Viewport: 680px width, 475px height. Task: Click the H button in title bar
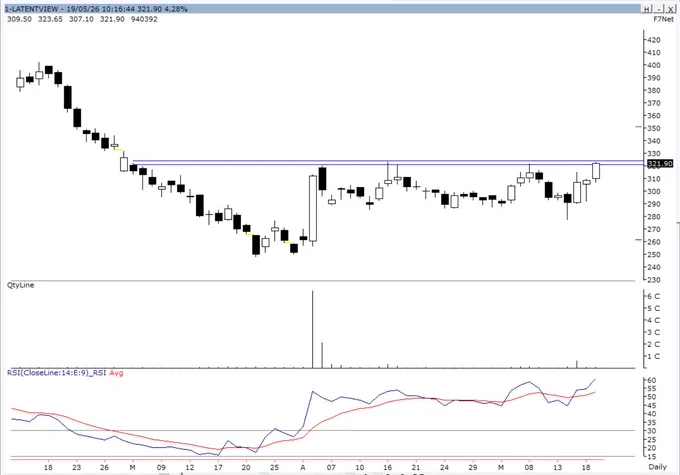pyautogui.click(x=647, y=9)
